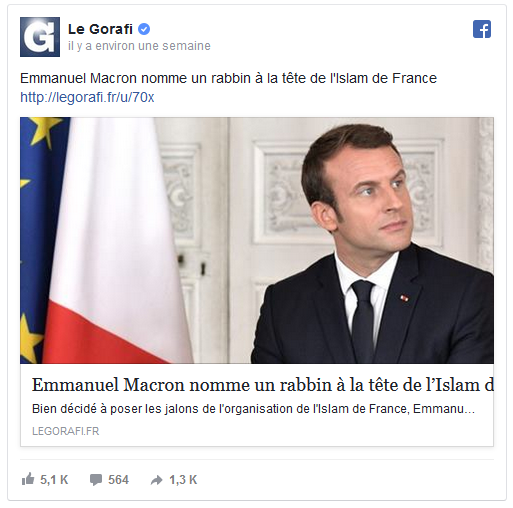Select the post caption text above the link
This screenshot has height=508, width=513.
tap(228, 79)
